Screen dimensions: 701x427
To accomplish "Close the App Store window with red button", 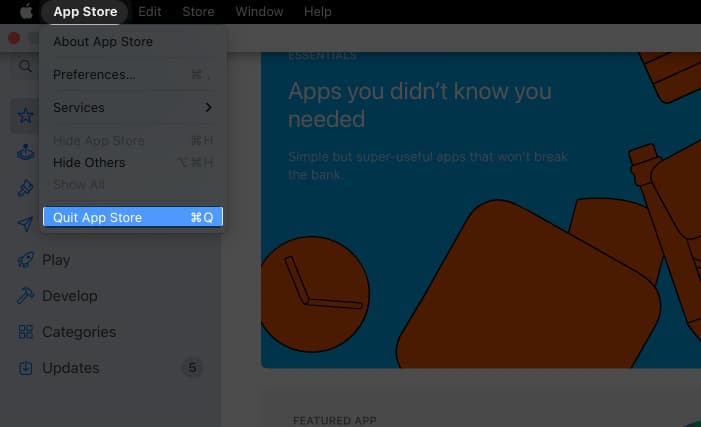I will point(14,38).
